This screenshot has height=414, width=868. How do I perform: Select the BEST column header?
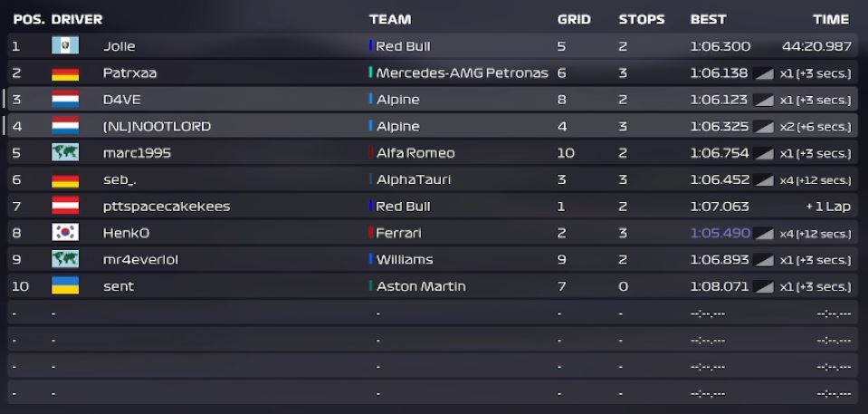point(708,19)
